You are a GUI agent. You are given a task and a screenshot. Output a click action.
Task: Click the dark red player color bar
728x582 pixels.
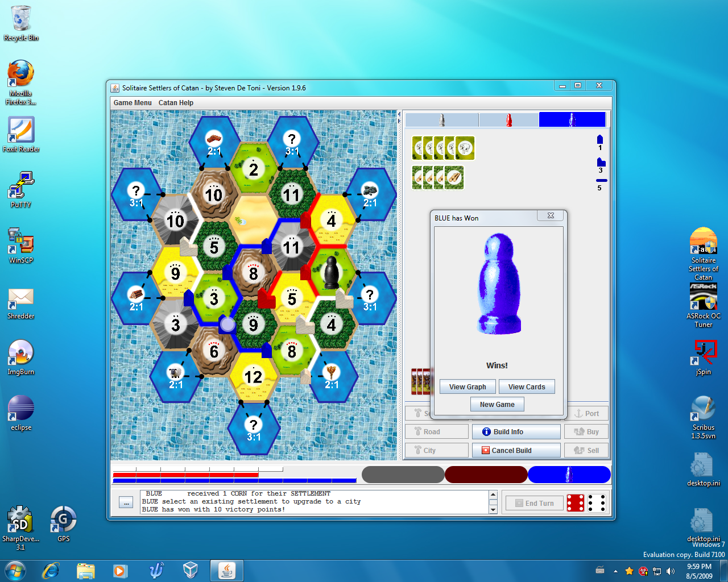(486, 475)
